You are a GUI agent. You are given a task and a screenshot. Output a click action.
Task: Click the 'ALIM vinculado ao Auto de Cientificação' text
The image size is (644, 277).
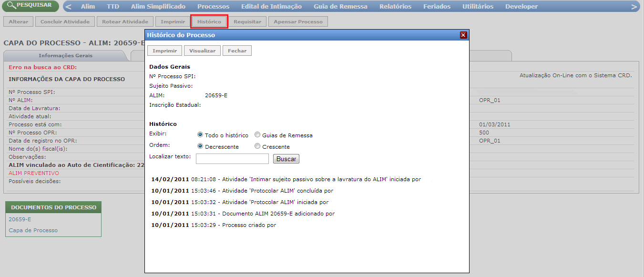click(x=76, y=165)
